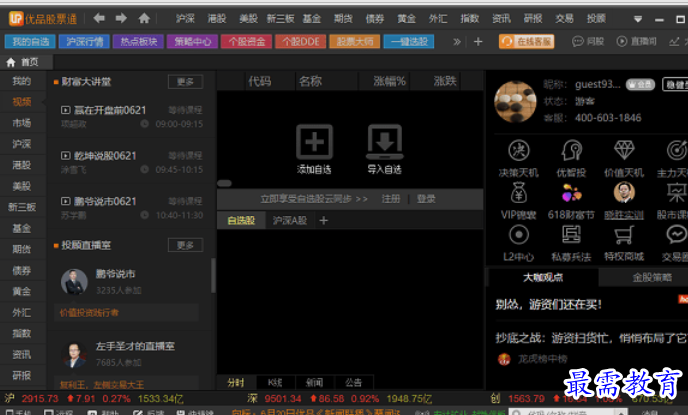Open 沪深 in top menu bar

point(185,18)
